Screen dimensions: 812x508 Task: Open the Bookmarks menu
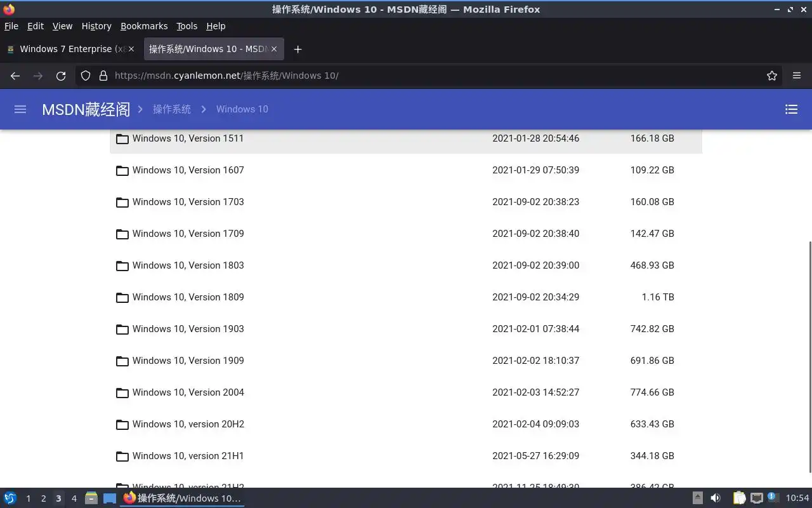pyautogui.click(x=144, y=26)
